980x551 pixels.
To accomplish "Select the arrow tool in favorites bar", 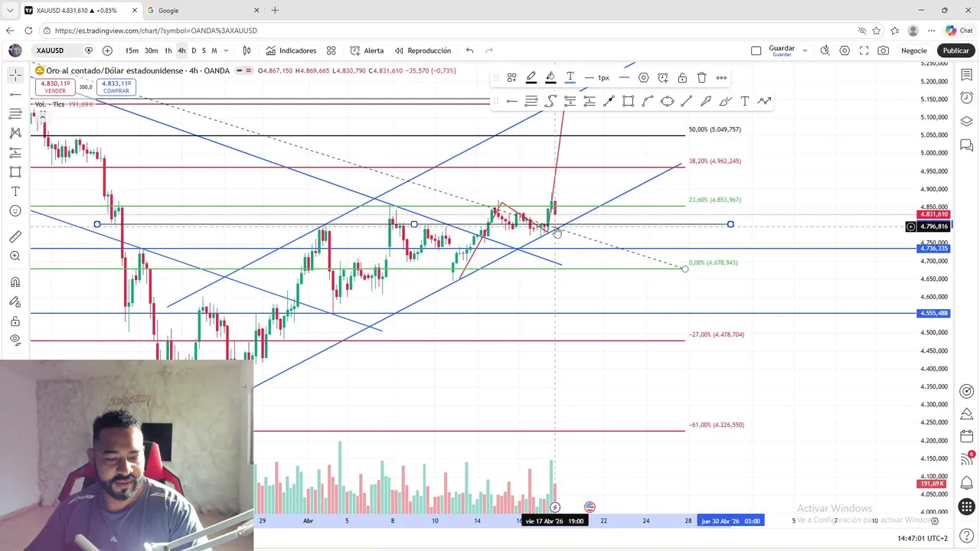I will 609,101.
